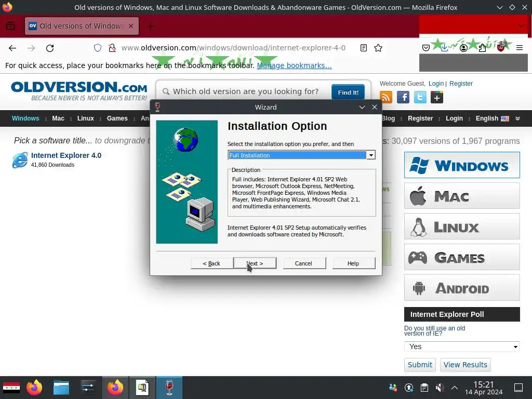532x399 pixels.
Task: Toggle reader view icon in address bar
Action: [363, 48]
